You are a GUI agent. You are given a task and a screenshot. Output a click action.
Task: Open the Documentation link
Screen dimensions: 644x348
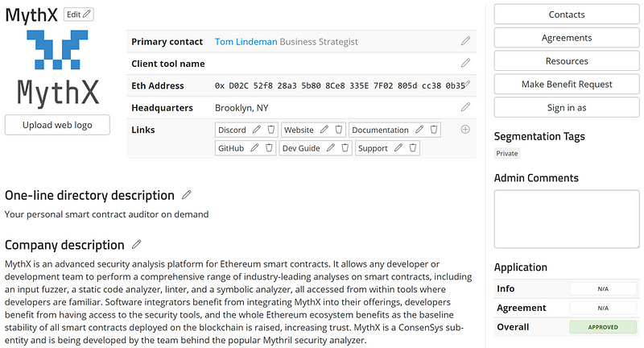(x=380, y=130)
